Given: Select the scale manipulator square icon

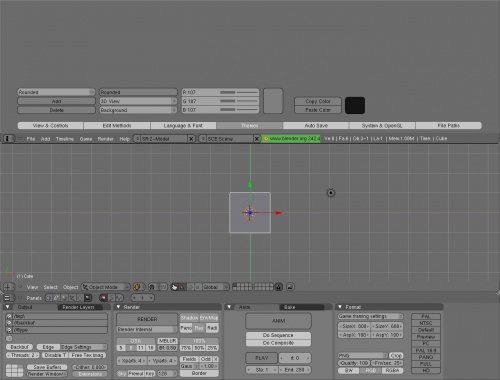Looking at the screenshot, I should click(197, 287).
